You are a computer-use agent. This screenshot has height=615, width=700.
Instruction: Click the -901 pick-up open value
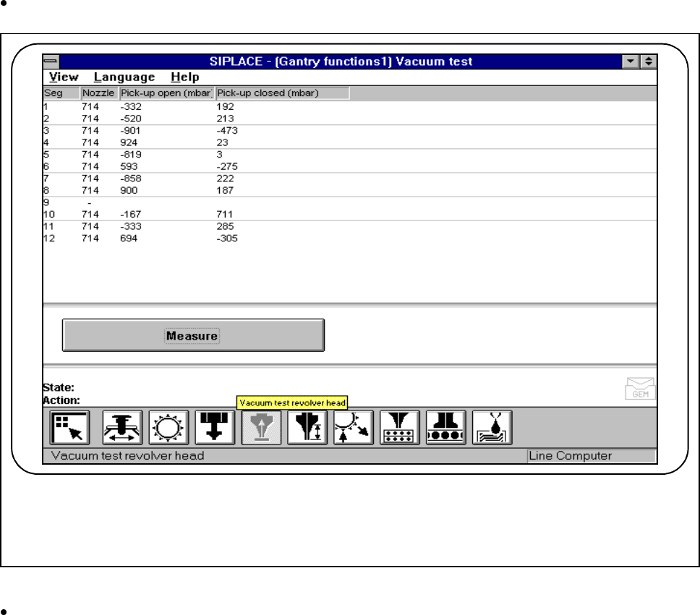pyautogui.click(x=130, y=131)
